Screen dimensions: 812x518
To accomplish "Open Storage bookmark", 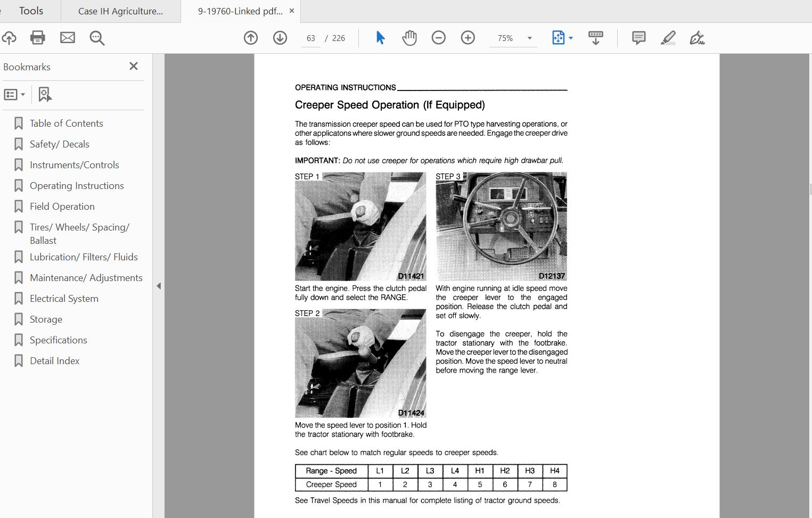I will click(x=46, y=319).
